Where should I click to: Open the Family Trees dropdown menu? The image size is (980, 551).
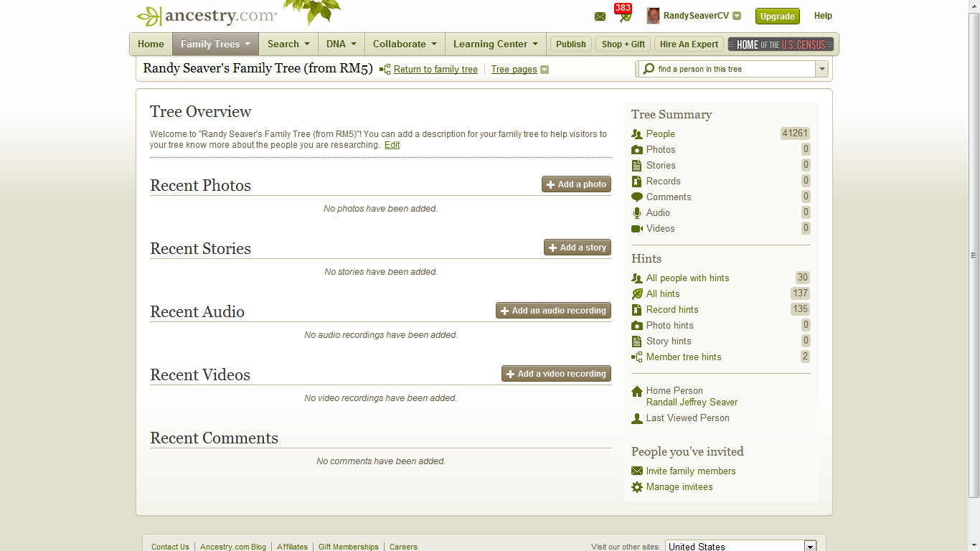(x=215, y=44)
